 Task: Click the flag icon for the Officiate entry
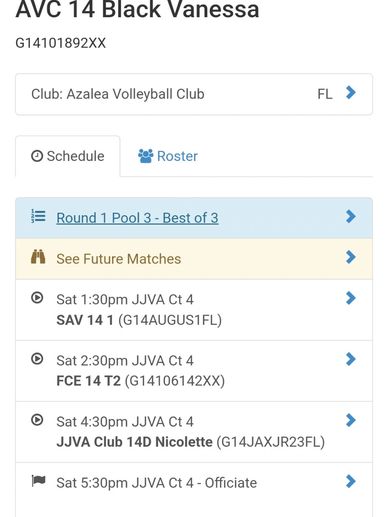(x=38, y=481)
